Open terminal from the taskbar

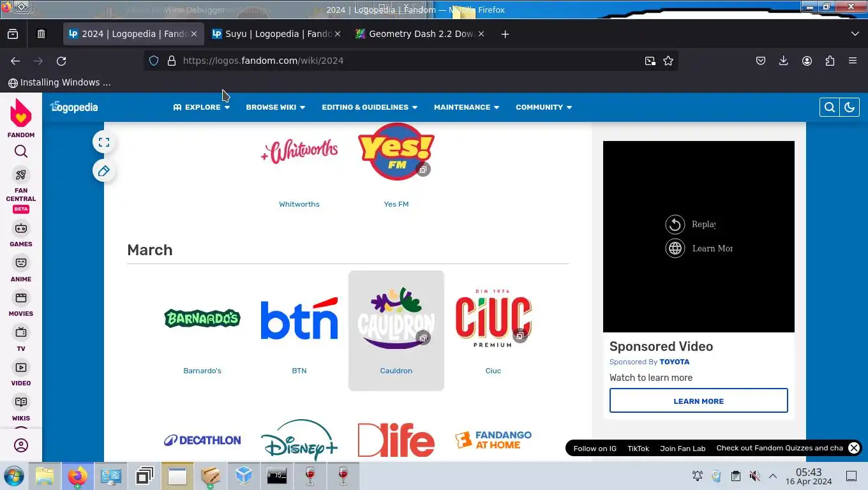tap(277, 476)
